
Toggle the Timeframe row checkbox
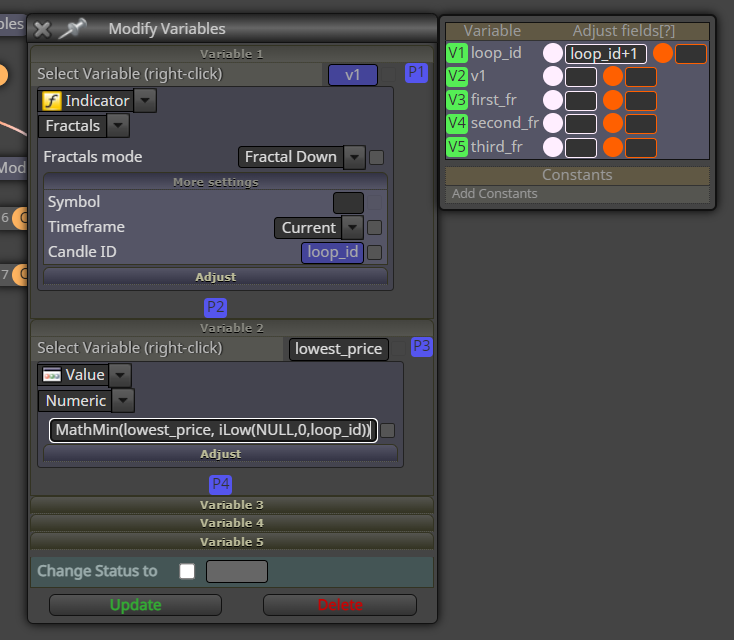click(374, 228)
